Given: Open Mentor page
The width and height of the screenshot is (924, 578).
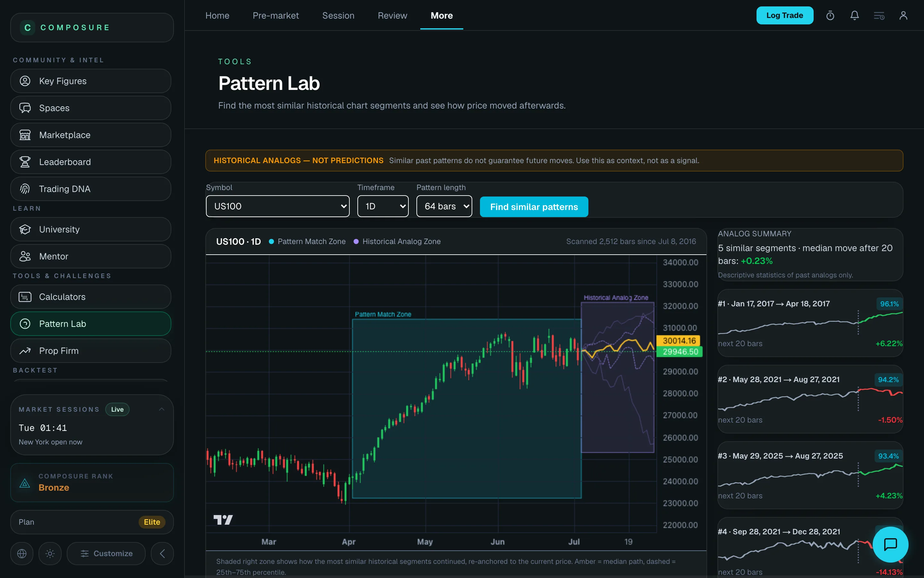Looking at the screenshot, I should tap(90, 256).
